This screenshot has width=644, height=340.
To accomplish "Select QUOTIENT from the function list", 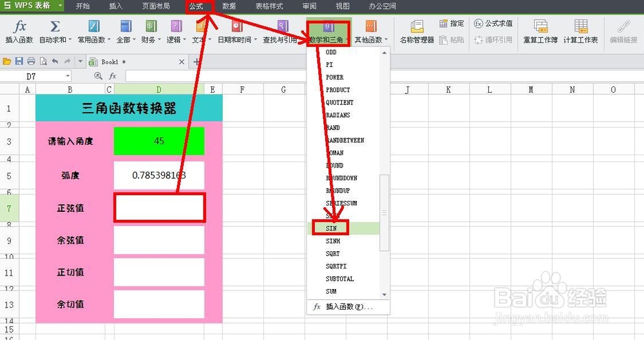I will click(339, 102).
